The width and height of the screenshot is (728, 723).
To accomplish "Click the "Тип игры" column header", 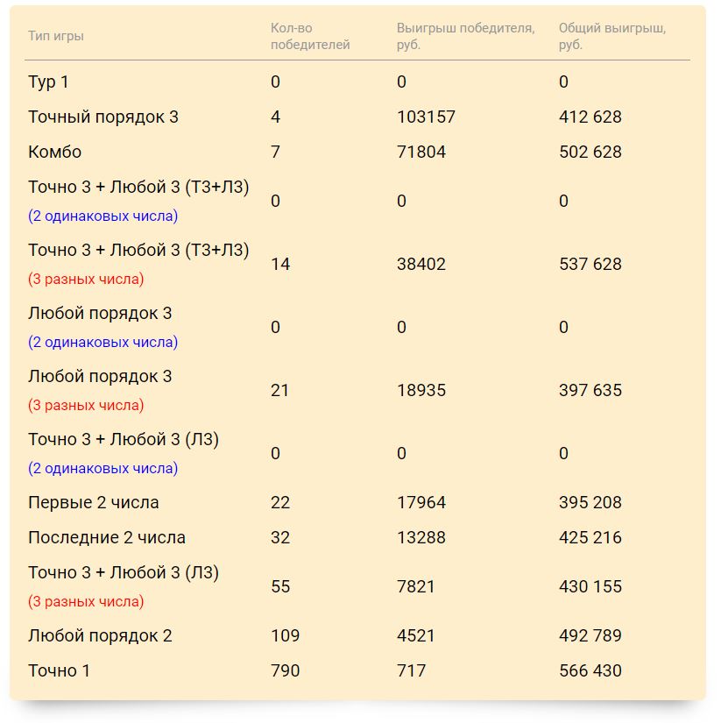I will point(56,36).
